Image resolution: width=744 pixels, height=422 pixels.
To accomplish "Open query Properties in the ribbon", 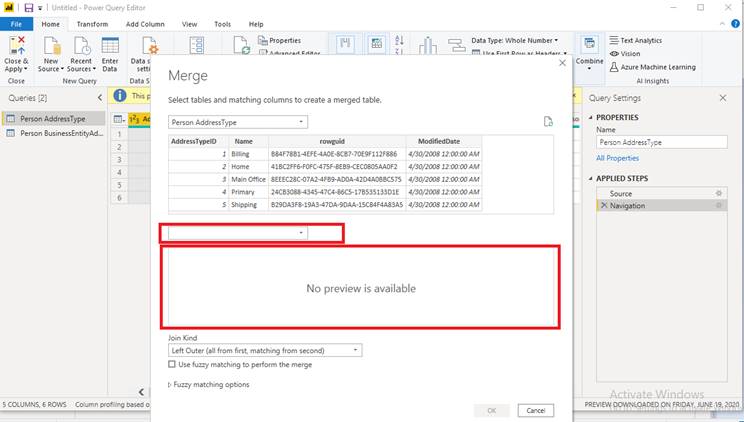I will tap(279, 40).
